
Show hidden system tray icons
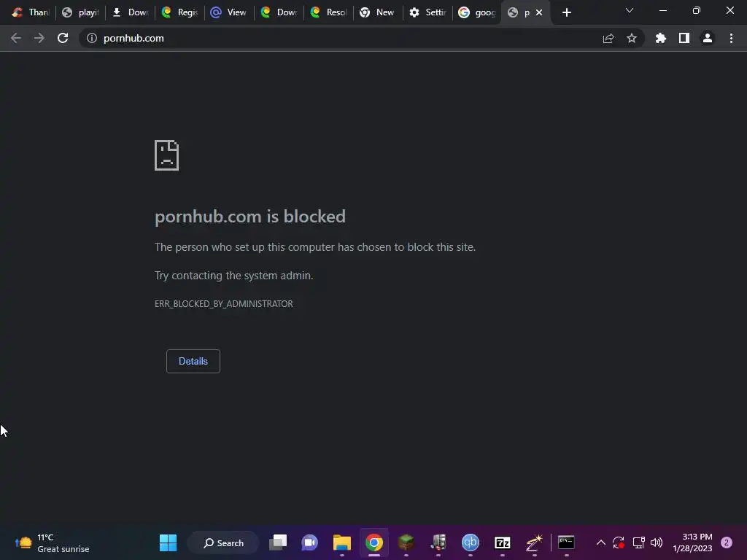(x=601, y=542)
